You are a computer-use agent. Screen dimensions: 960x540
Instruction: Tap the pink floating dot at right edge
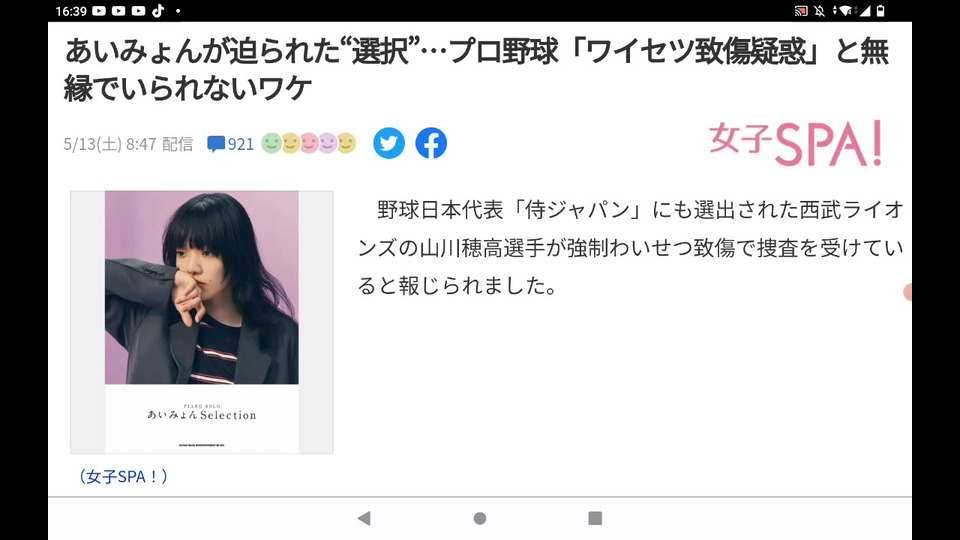(907, 292)
